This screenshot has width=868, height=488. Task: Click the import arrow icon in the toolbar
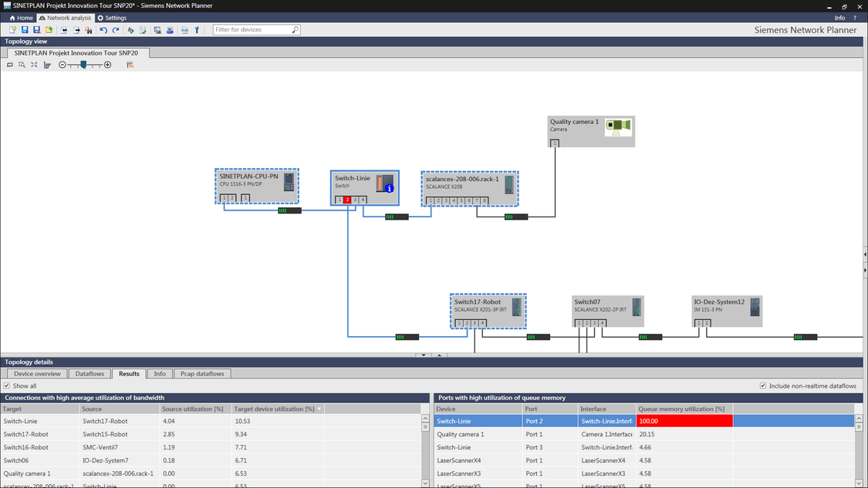coord(64,30)
